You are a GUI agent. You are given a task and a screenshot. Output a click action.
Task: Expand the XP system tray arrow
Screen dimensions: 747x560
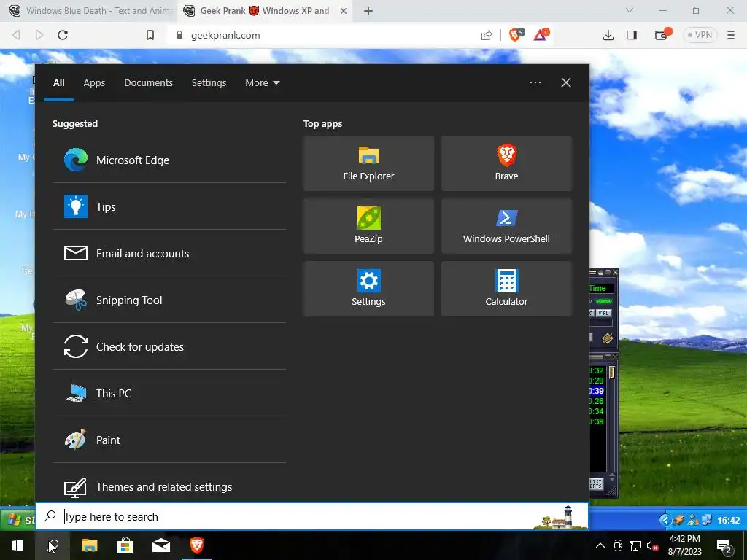[x=665, y=520]
